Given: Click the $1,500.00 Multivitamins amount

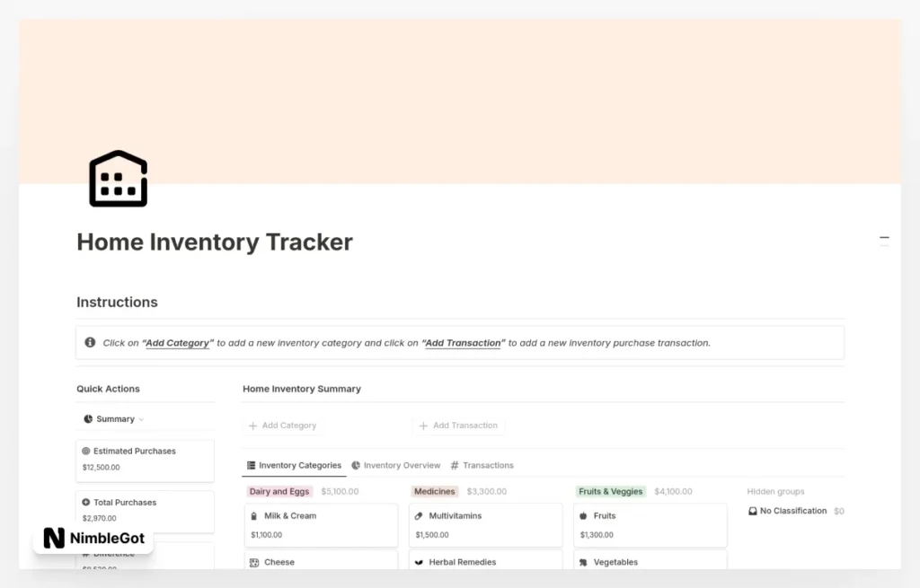Looking at the screenshot, I should point(432,535).
